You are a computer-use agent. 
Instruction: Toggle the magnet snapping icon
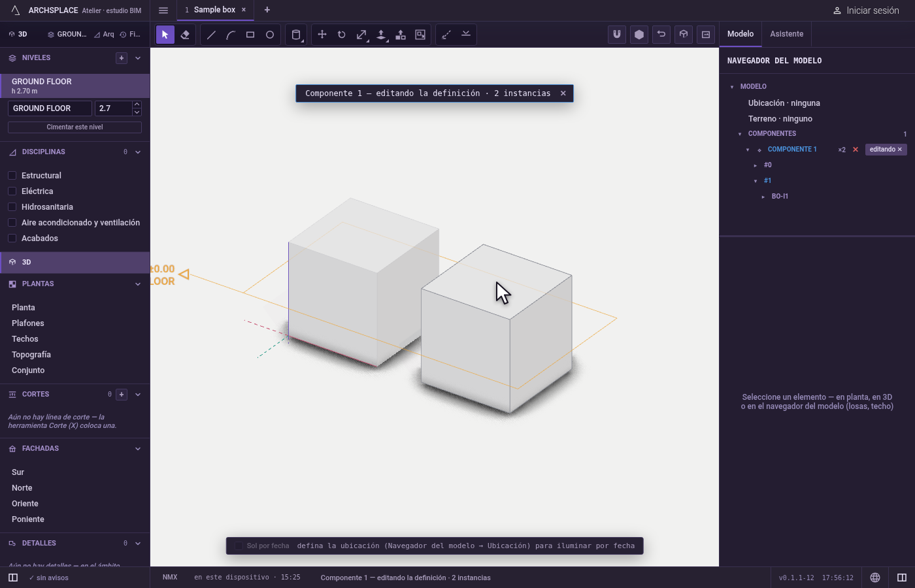617,35
